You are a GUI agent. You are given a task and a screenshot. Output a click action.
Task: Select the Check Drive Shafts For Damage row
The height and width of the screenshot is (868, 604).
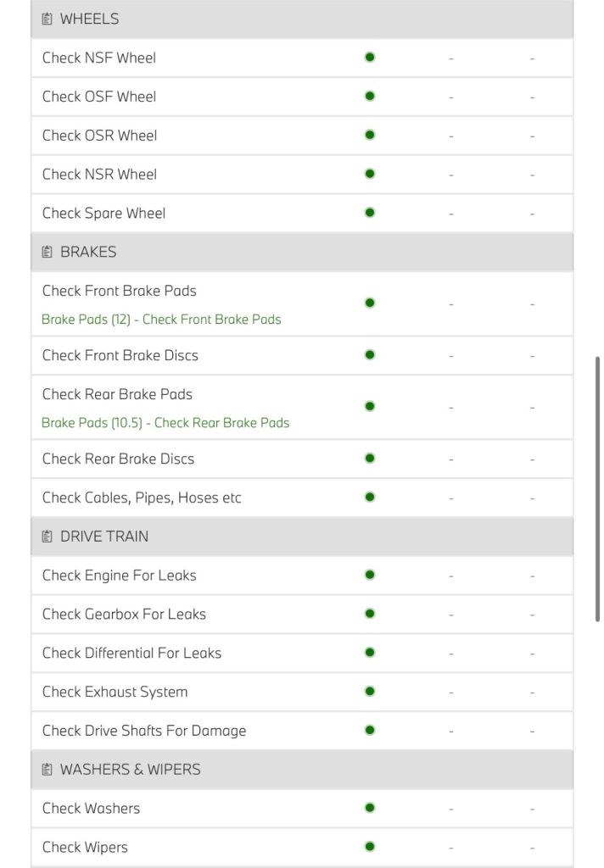click(302, 731)
